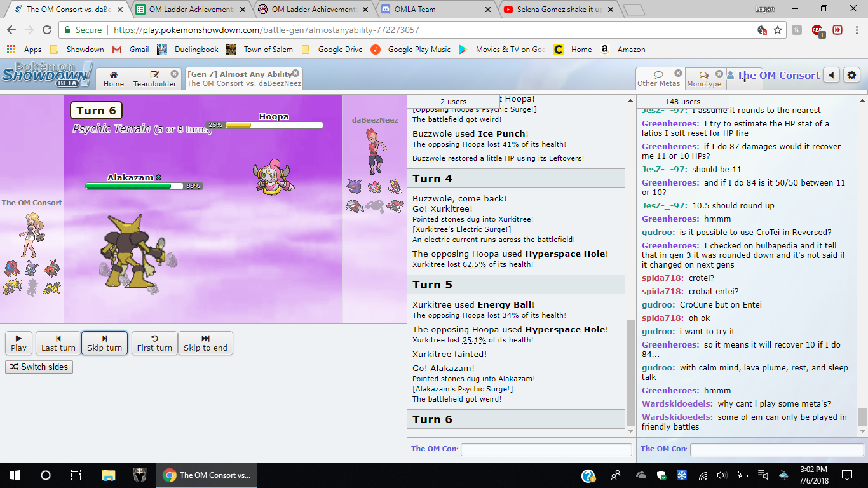Open spida718's name beside "oh ok"
868x488 pixels.
coord(663,318)
